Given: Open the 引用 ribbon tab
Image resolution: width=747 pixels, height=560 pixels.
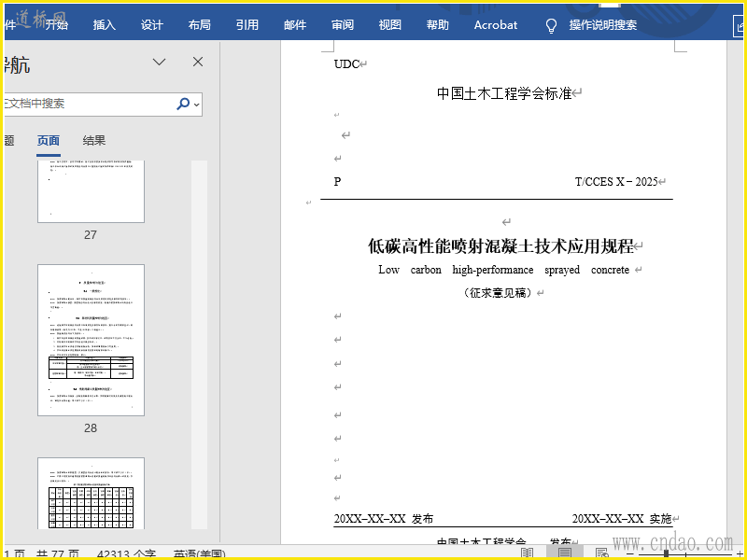Looking at the screenshot, I should point(247,25).
